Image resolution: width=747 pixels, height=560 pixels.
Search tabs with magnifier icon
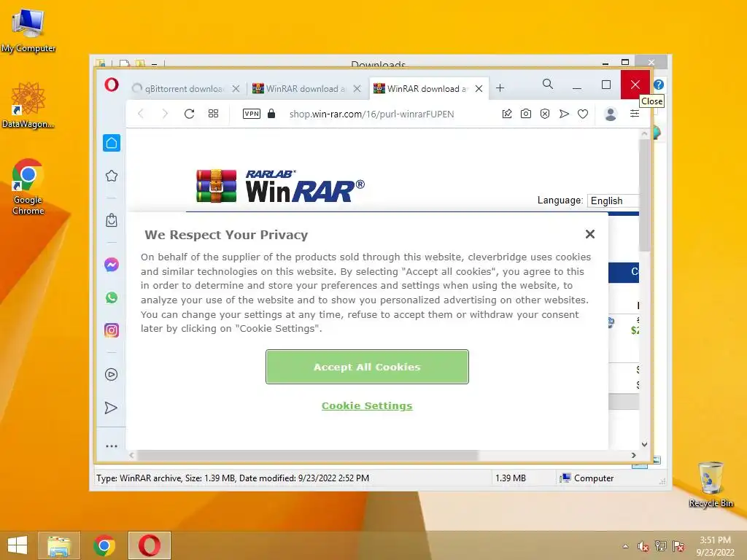548,85
